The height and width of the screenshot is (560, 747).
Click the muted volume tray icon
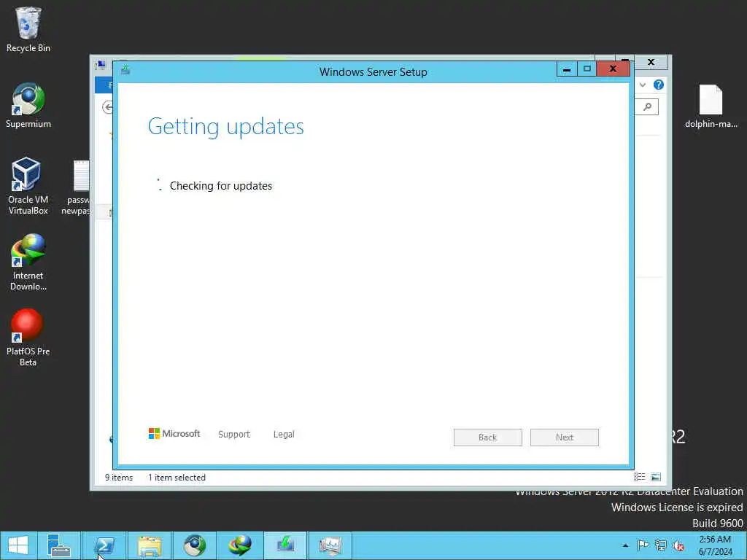click(x=678, y=545)
